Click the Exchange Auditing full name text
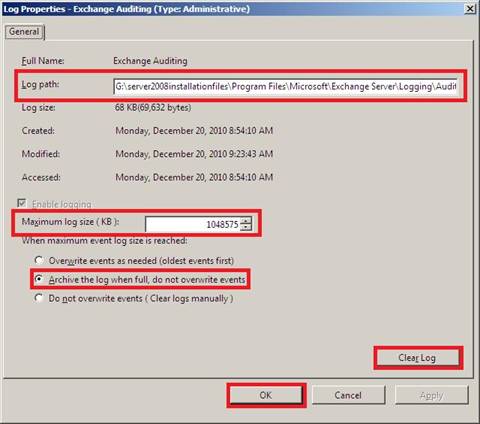The height and width of the screenshot is (424, 480). pyautogui.click(x=150, y=61)
